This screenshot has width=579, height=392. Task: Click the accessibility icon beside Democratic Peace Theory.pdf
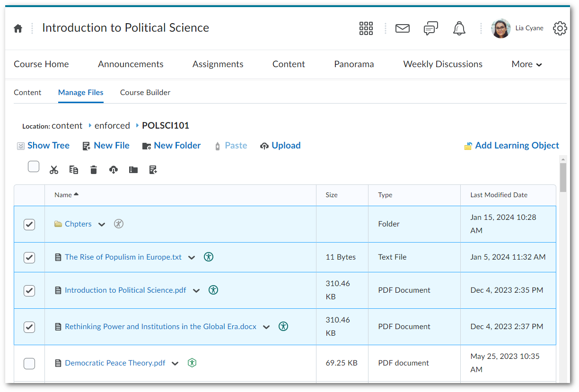(192, 363)
